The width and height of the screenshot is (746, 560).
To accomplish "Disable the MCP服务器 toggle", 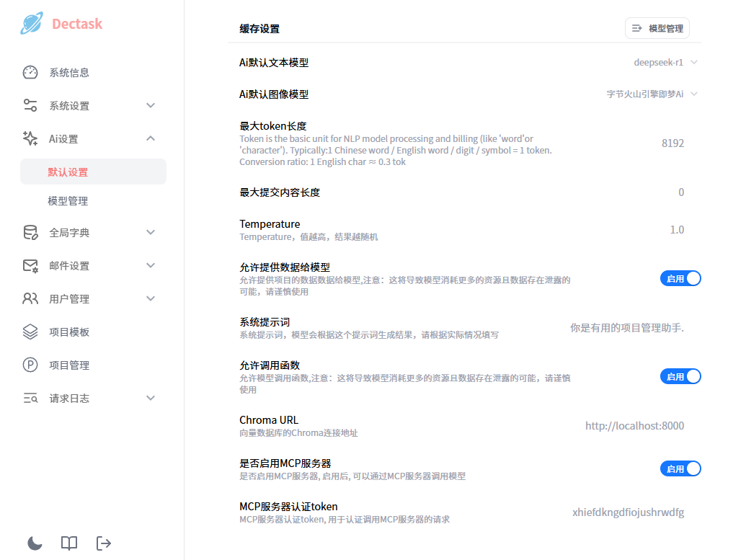I will coord(680,468).
